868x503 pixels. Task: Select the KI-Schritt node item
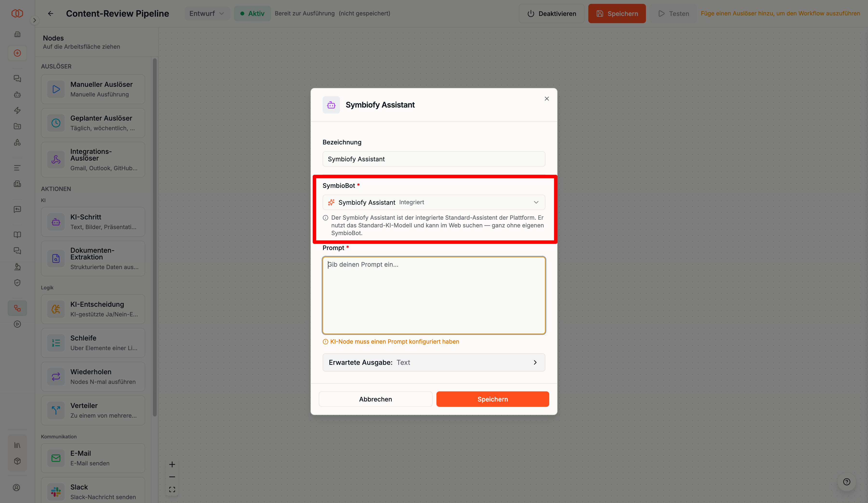click(93, 222)
